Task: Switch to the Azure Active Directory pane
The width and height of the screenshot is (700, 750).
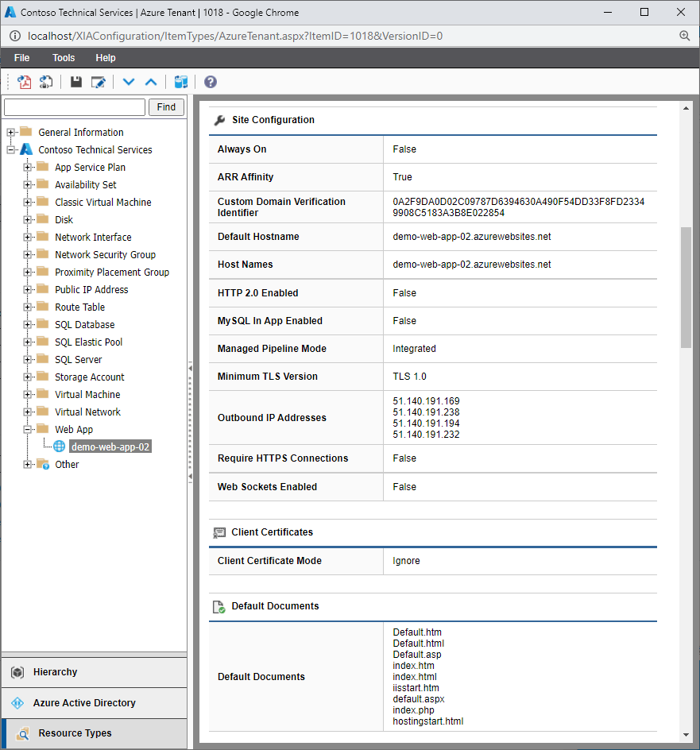Action: [95, 702]
